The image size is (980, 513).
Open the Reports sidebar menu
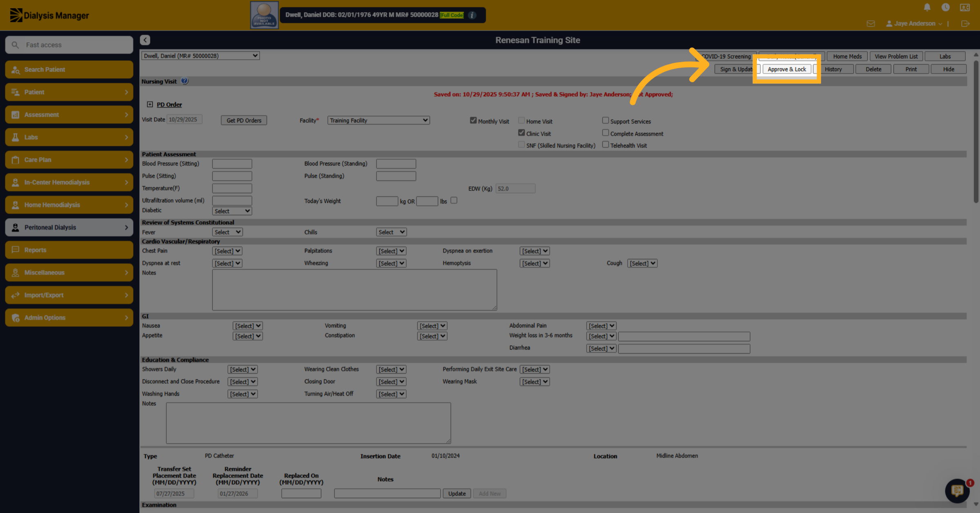click(69, 250)
